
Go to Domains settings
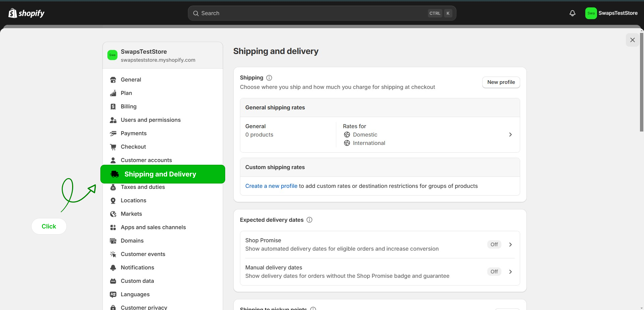click(x=163, y=241)
